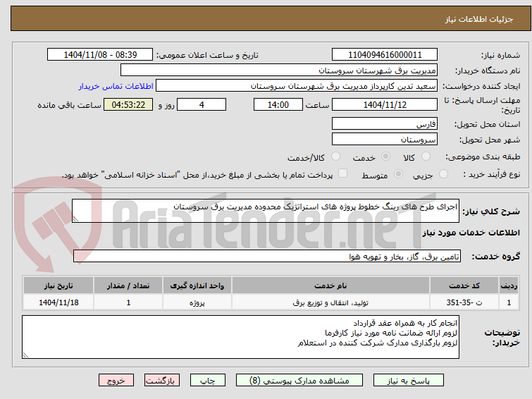Click the نام دستگاه خریدار field

[x=279, y=70]
